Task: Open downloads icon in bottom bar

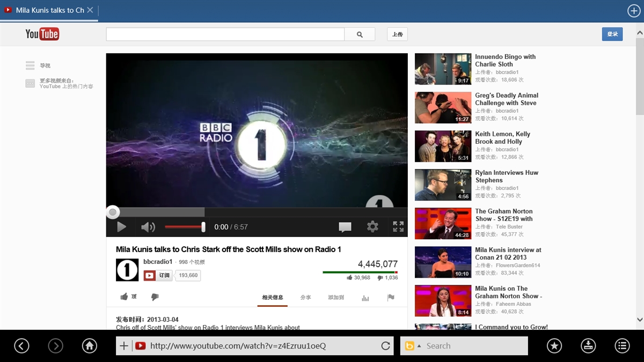Action: click(588, 346)
